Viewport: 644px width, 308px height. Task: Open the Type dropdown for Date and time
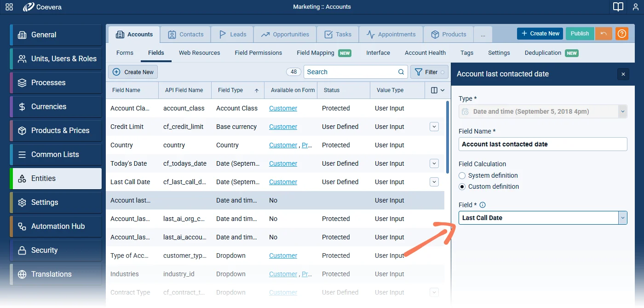coord(543,111)
